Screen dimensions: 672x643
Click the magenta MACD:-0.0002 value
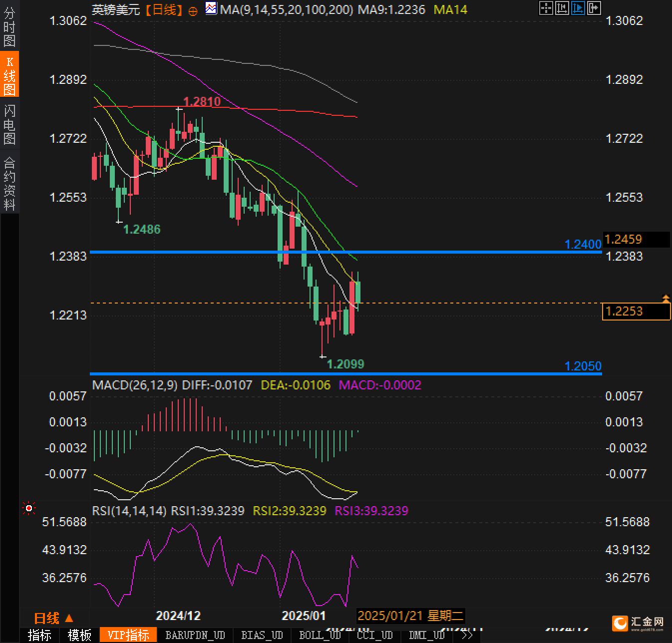(x=380, y=385)
